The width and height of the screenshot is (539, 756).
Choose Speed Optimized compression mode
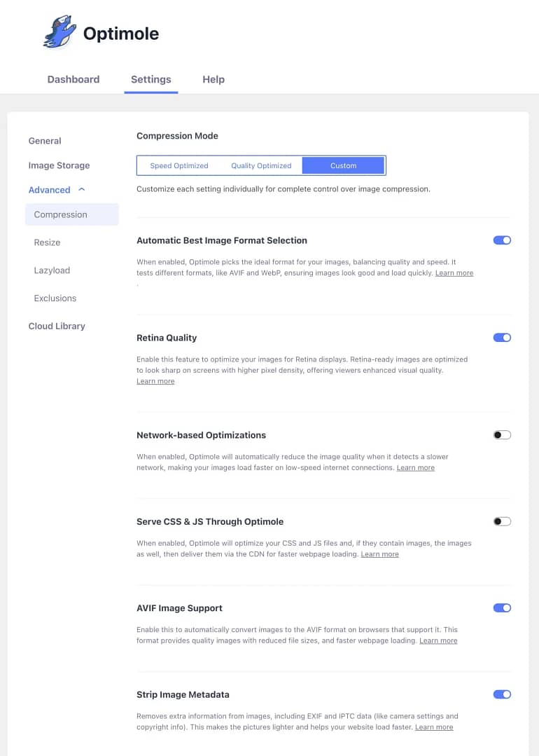click(x=179, y=165)
